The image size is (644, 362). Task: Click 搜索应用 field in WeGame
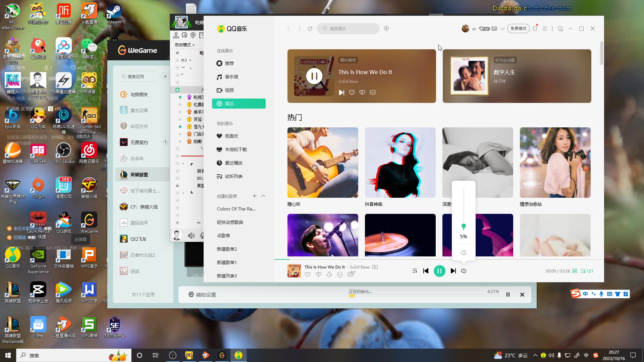coord(138,76)
